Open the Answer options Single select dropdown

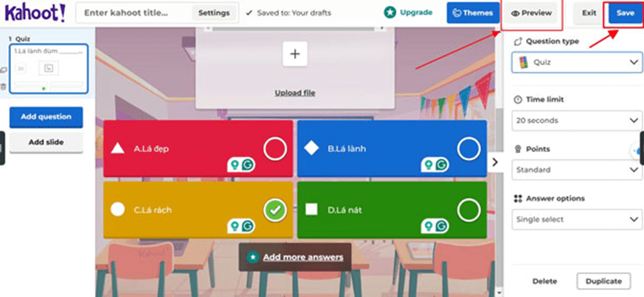[577, 220]
